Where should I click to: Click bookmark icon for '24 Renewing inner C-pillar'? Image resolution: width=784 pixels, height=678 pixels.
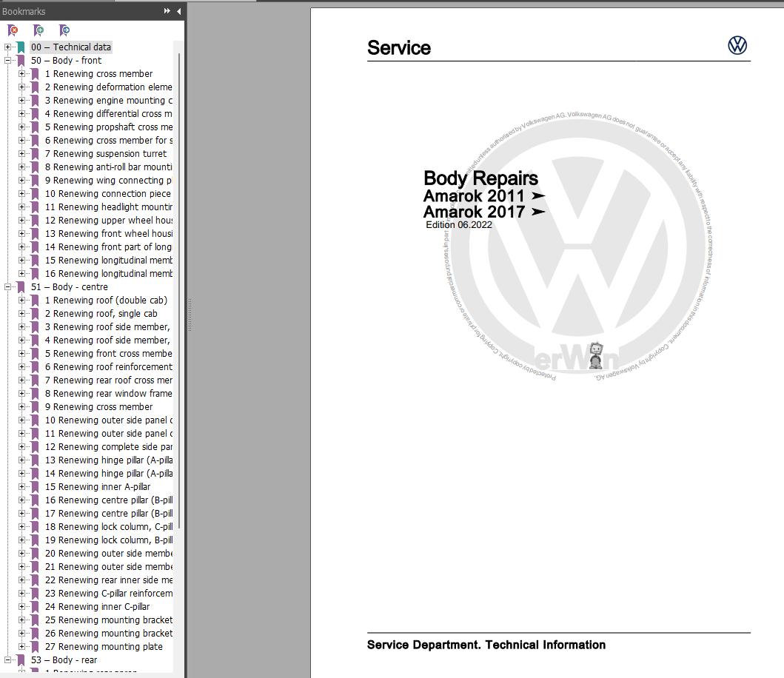pos(35,607)
